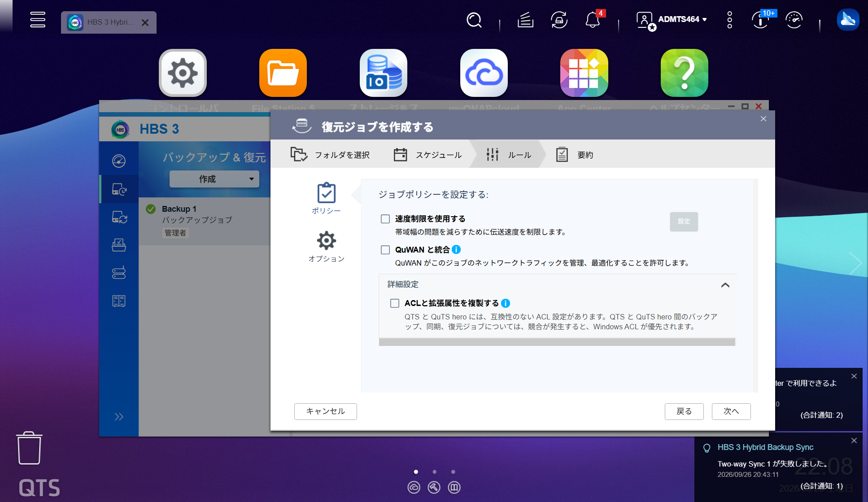Dismiss the Two-way Sync 1 failed notification
868x502 pixels.
coord(854,441)
